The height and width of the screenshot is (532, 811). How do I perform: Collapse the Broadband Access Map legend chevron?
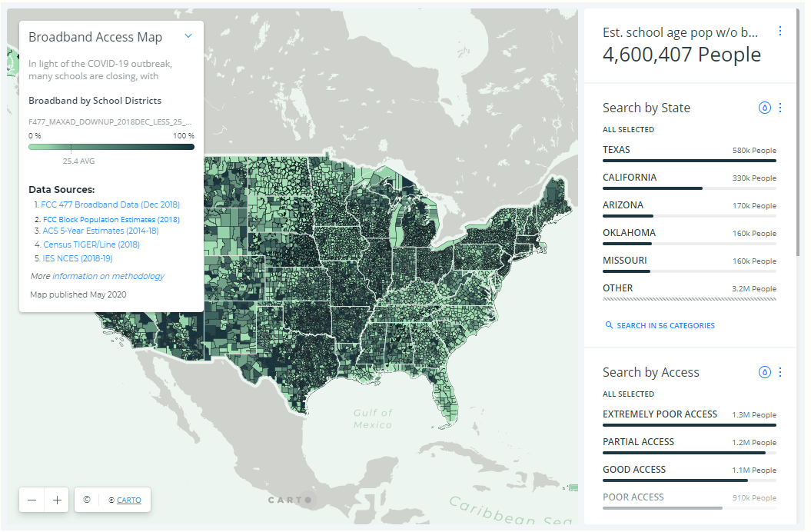pyautogui.click(x=188, y=35)
